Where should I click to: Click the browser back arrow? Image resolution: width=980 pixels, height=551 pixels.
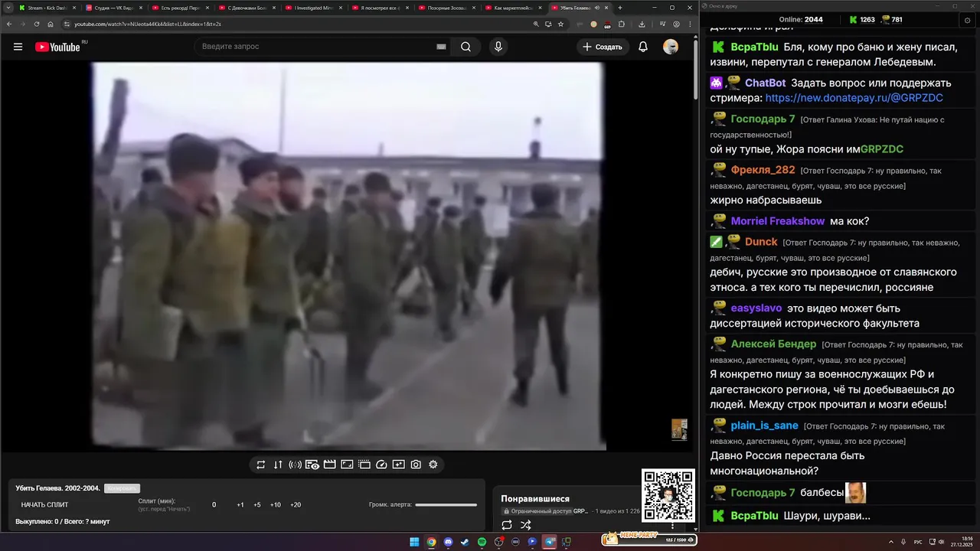9,24
